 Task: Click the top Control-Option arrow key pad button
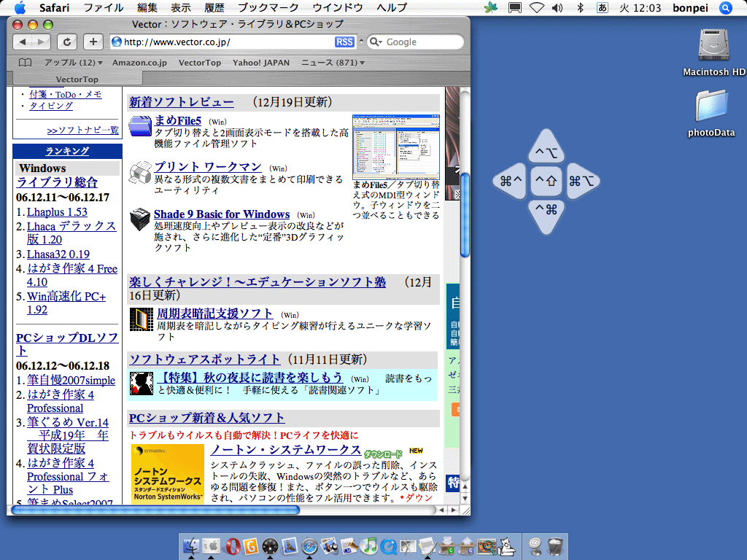click(546, 146)
